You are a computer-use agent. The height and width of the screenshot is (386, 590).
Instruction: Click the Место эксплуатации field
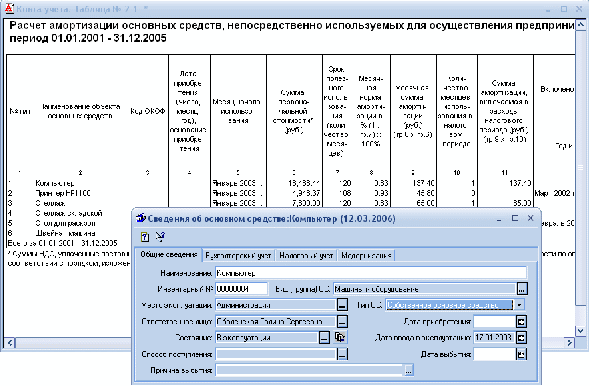(x=276, y=305)
